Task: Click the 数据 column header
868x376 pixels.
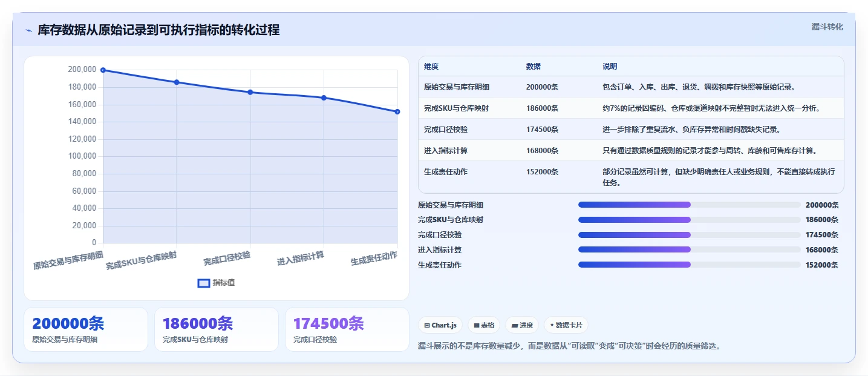Action: click(x=534, y=66)
